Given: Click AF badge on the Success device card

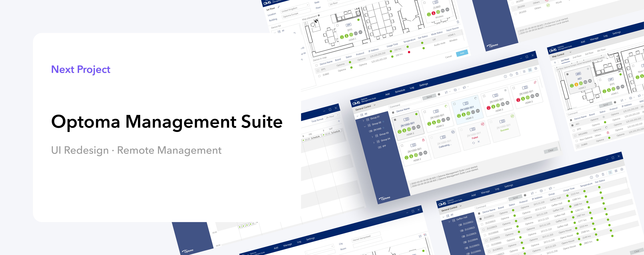Looking at the screenshot, I should tap(512, 116).
